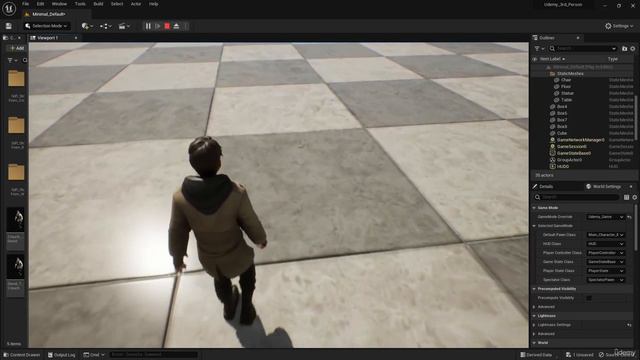The height and width of the screenshot is (360, 640).
Task: Collapse the Game Mode section
Action: click(534, 208)
